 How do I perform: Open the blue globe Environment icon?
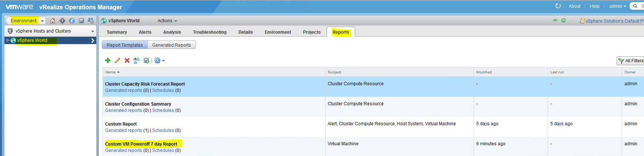[72, 21]
